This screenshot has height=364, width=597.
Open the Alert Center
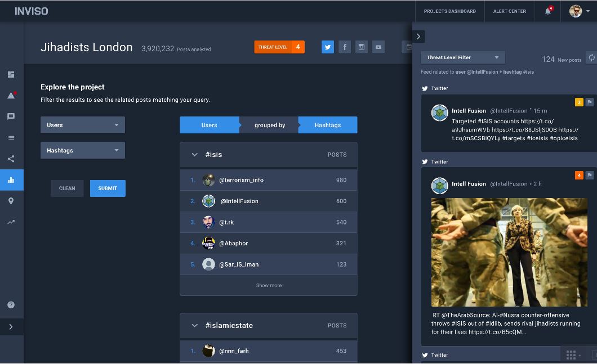(509, 11)
